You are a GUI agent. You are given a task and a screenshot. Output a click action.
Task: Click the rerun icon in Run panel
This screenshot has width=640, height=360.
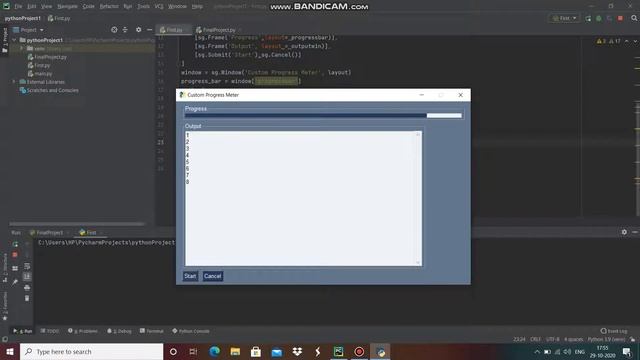pyautogui.click(x=15, y=244)
